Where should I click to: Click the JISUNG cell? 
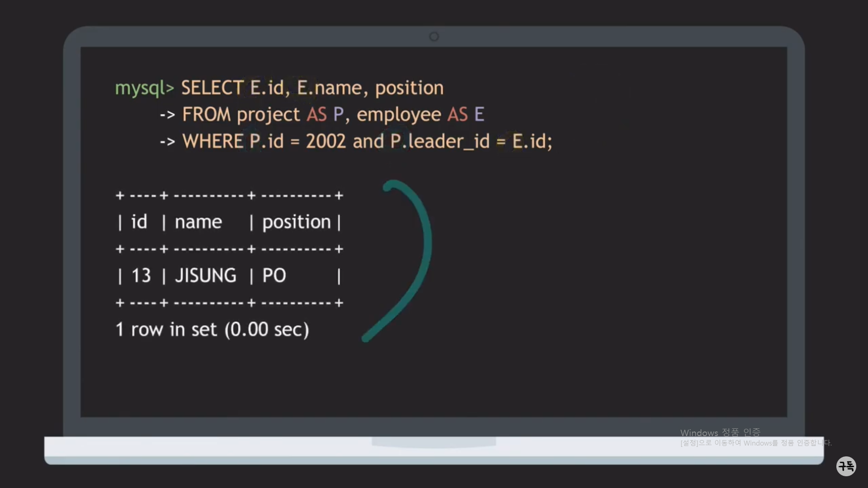[x=206, y=275]
